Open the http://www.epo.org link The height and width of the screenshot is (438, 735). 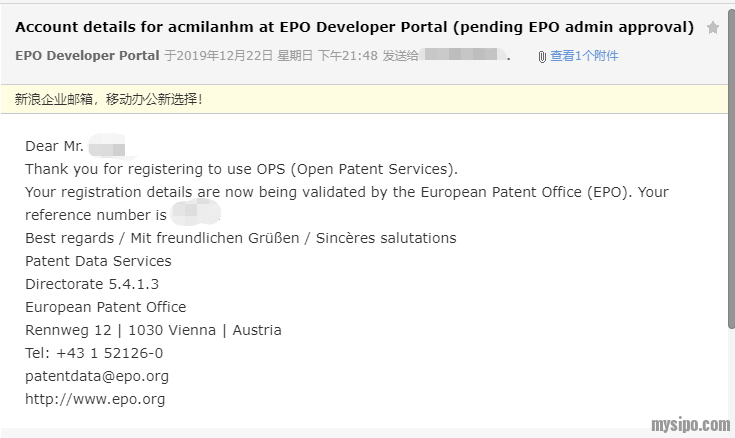point(95,399)
